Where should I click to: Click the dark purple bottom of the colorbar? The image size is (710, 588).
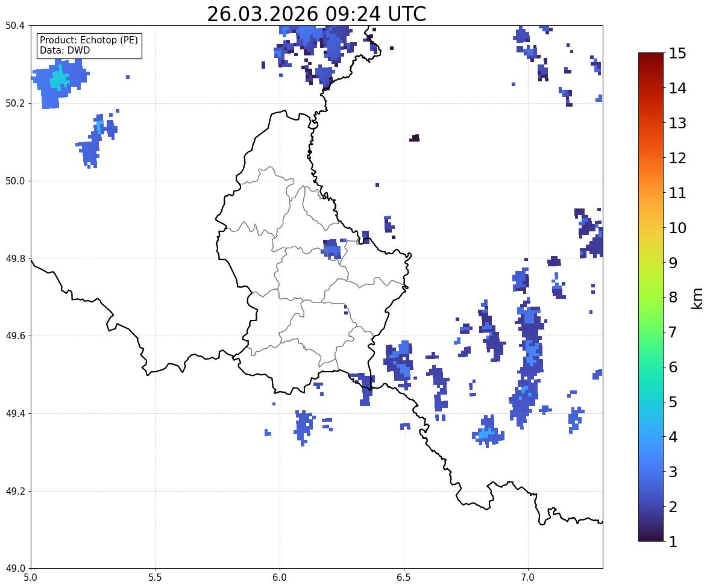651,536
